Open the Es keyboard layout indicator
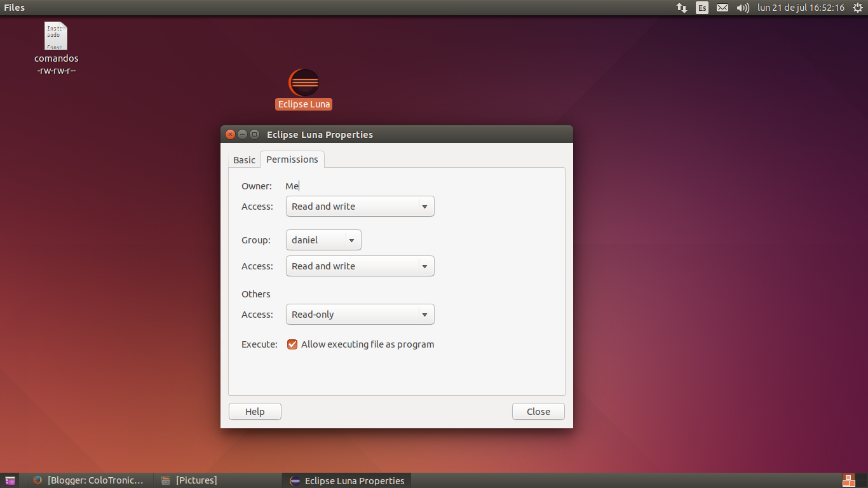The height and width of the screenshot is (488, 868). click(702, 8)
